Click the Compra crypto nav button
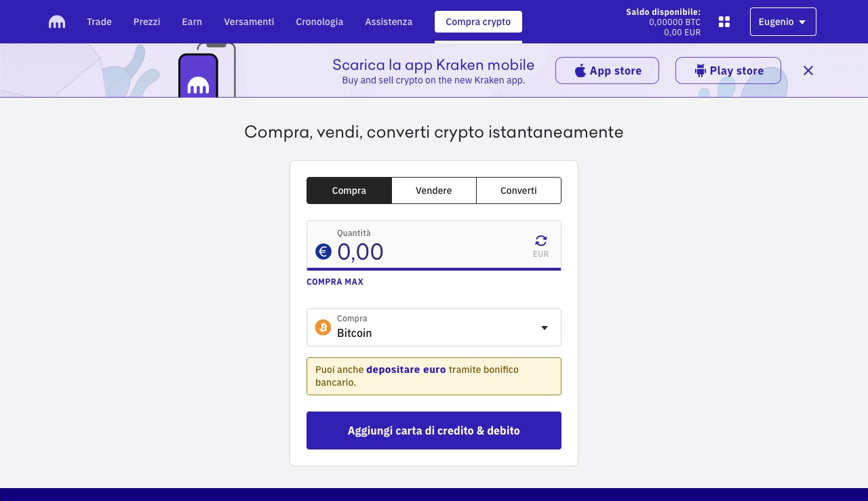Image resolution: width=868 pixels, height=501 pixels. coord(478,22)
